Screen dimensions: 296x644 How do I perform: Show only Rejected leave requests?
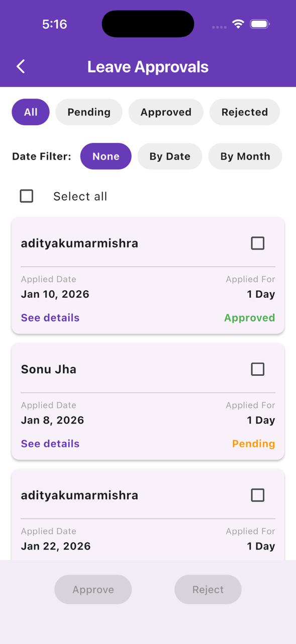[x=245, y=112]
